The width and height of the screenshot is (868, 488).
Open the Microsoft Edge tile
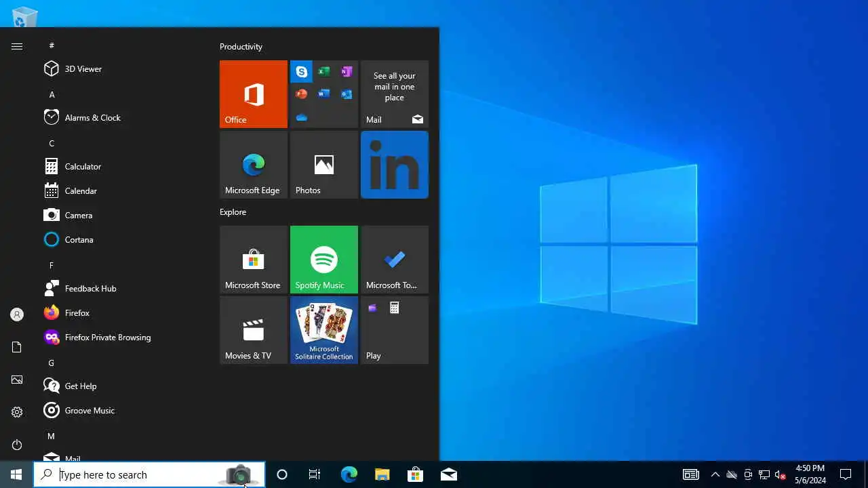click(x=254, y=165)
